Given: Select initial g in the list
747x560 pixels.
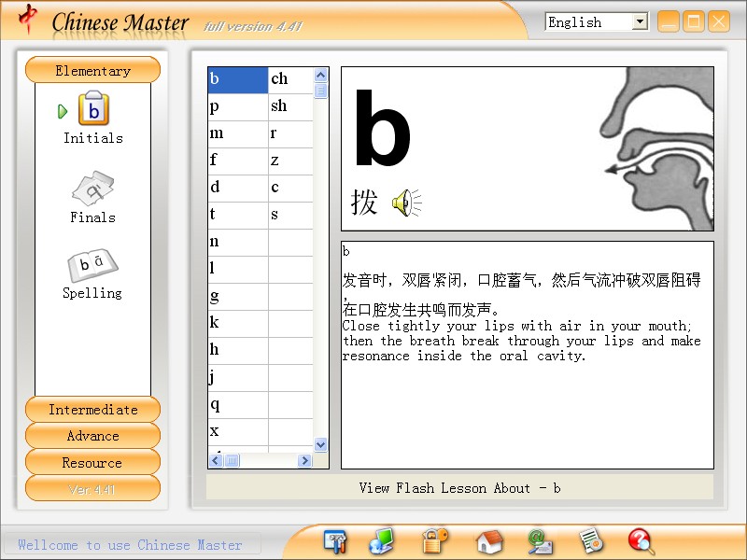Looking at the screenshot, I should pyautogui.click(x=238, y=297).
